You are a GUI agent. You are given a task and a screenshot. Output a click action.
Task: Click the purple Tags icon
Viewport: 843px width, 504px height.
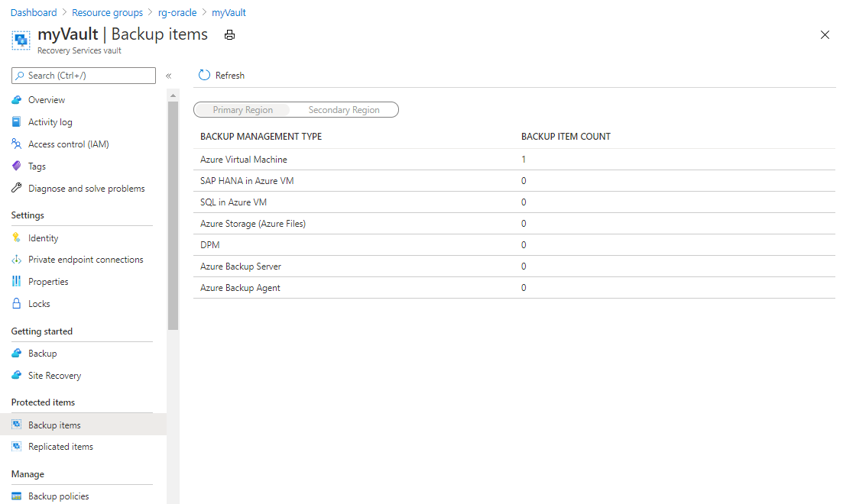[16, 166]
